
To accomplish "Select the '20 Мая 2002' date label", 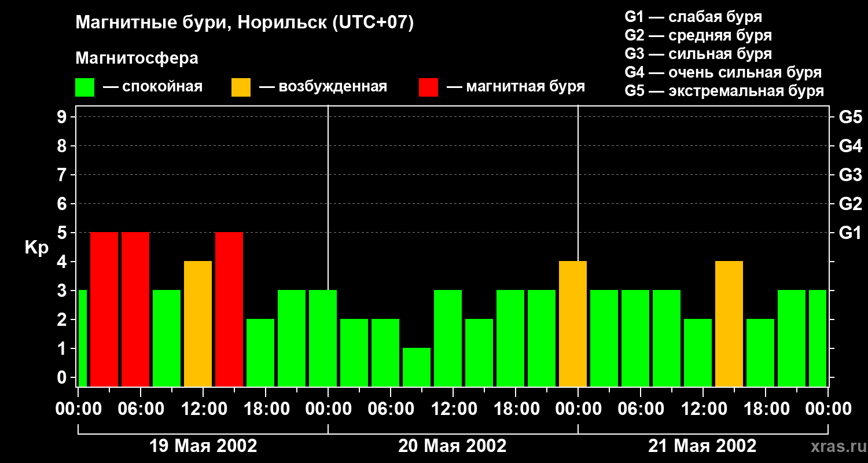I will (x=453, y=446).
